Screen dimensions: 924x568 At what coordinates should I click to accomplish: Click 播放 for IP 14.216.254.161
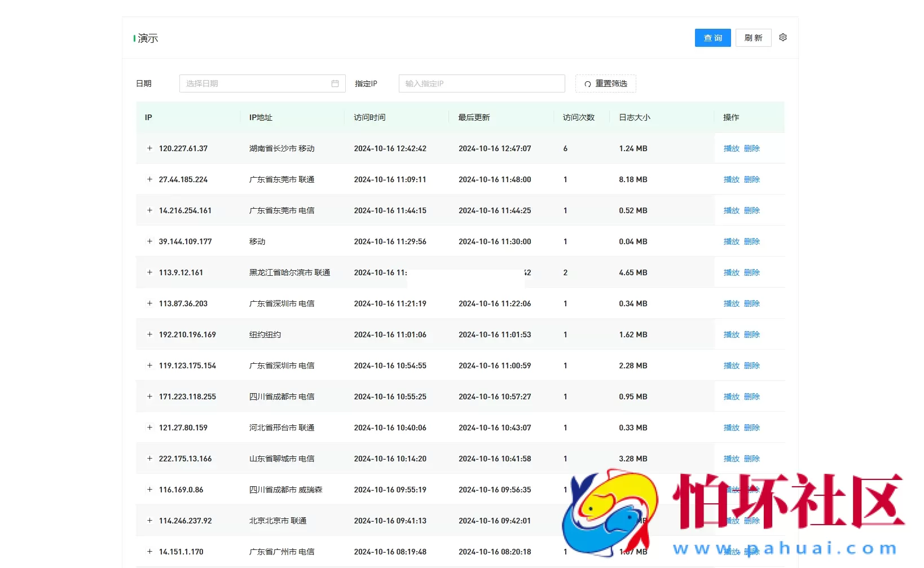click(731, 210)
